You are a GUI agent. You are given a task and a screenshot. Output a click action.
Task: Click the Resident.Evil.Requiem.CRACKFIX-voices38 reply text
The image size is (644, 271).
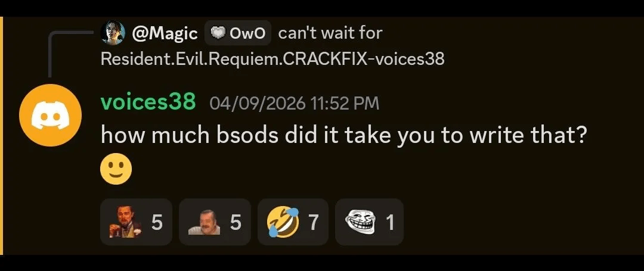273,59
